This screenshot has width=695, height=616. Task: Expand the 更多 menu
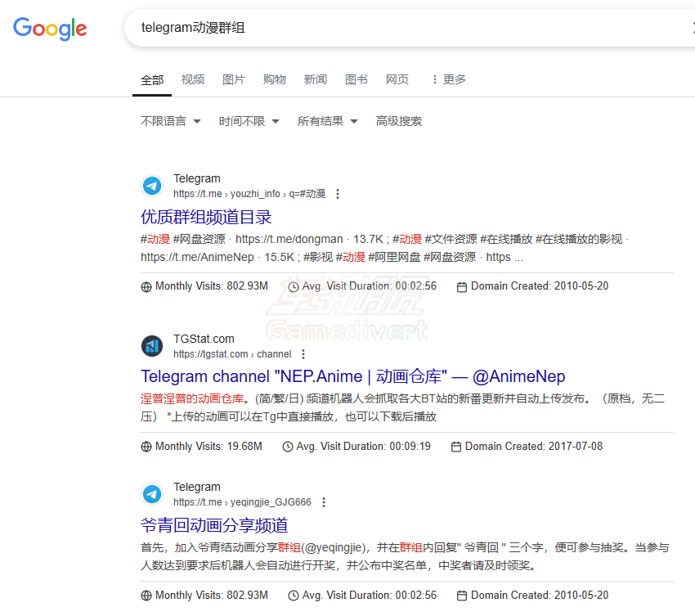[x=449, y=79]
